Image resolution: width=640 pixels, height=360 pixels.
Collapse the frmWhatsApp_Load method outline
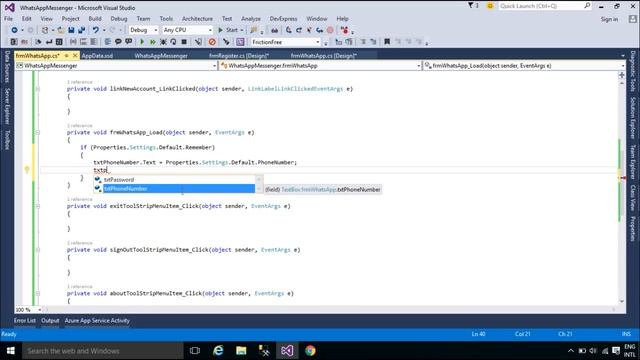38,132
